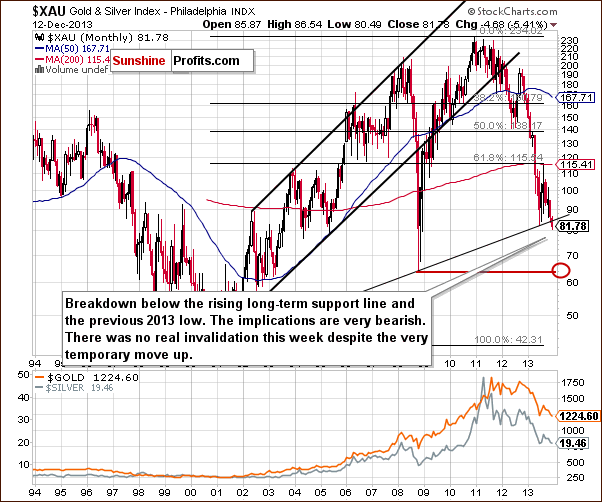Click the 200 price axis label

click(x=570, y=66)
